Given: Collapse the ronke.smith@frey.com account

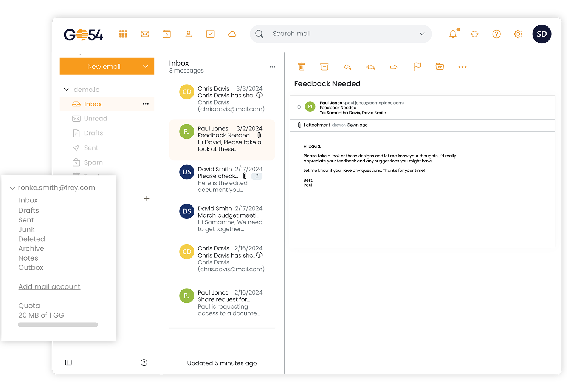Looking at the screenshot, I should (x=12, y=188).
